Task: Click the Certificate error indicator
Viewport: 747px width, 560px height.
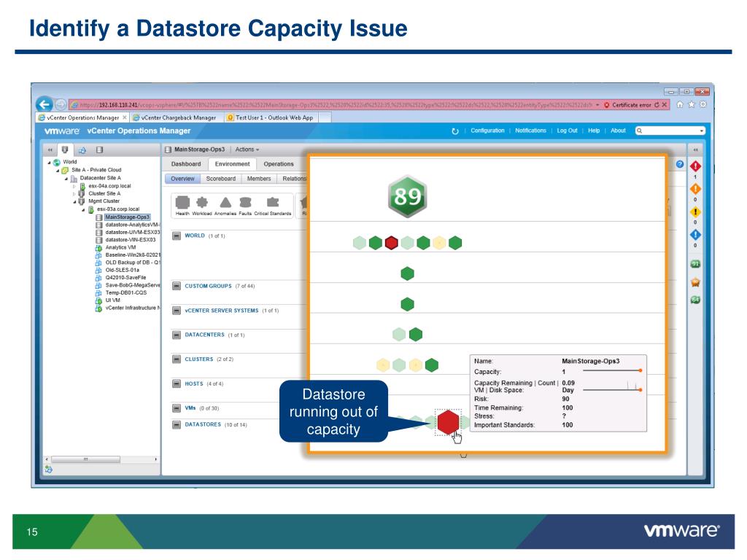Action: pyautogui.click(x=627, y=105)
